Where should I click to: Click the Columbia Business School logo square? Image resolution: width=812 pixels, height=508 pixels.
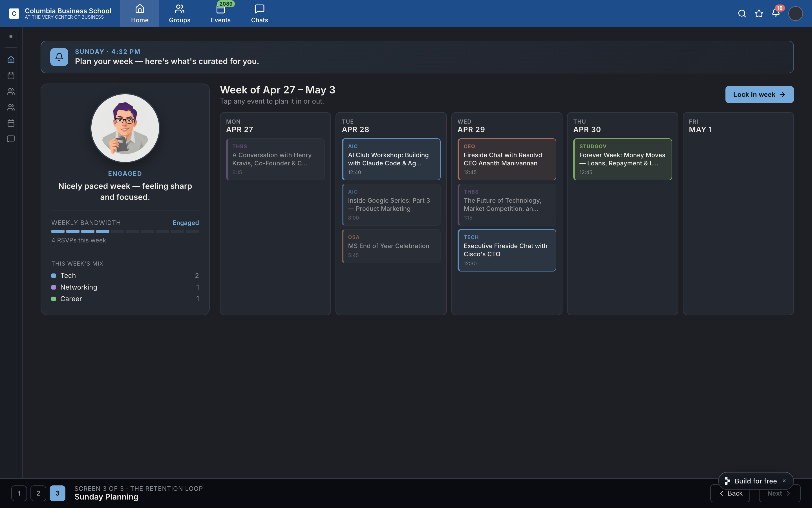point(14,14)
